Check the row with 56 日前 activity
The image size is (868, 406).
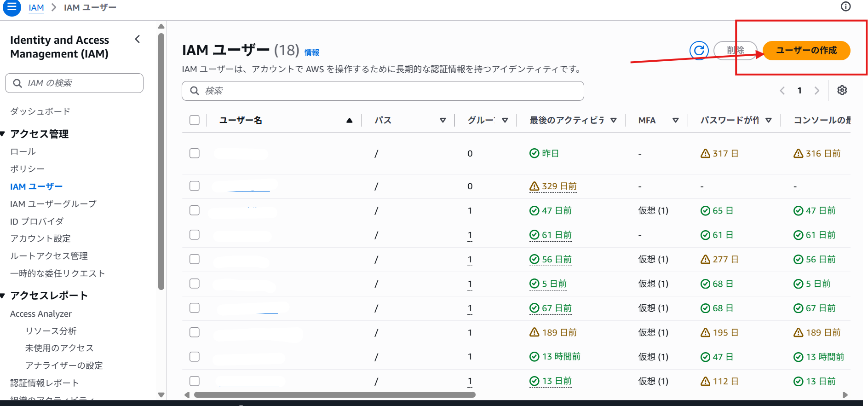pyautogui.click(x=195, y=259)
